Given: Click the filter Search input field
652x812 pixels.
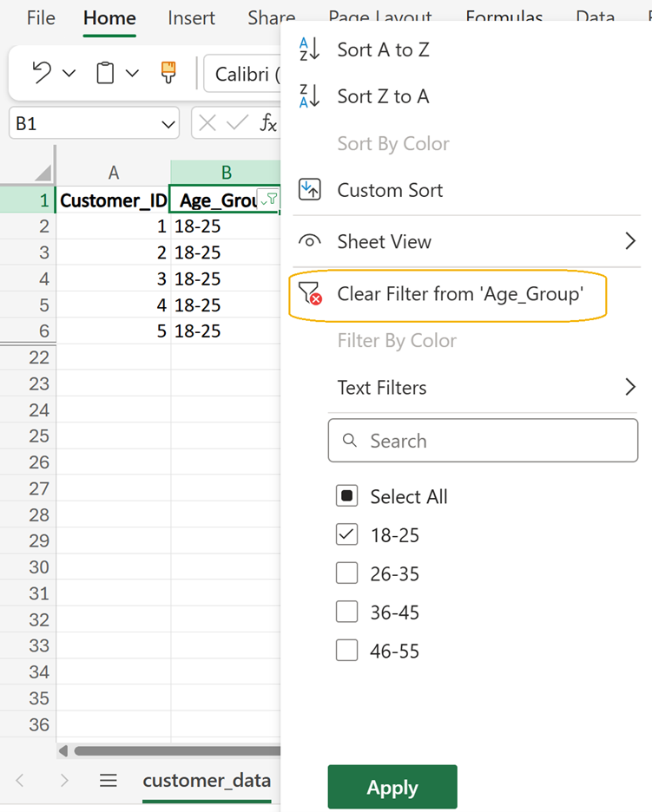Looking at the screenshot, I should tap(483, 441).
